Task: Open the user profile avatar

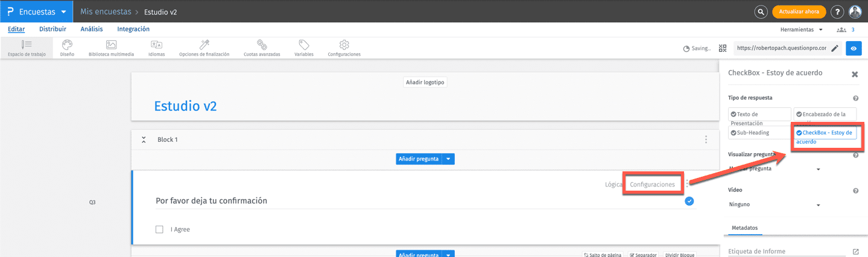Action: coord(855,11)
